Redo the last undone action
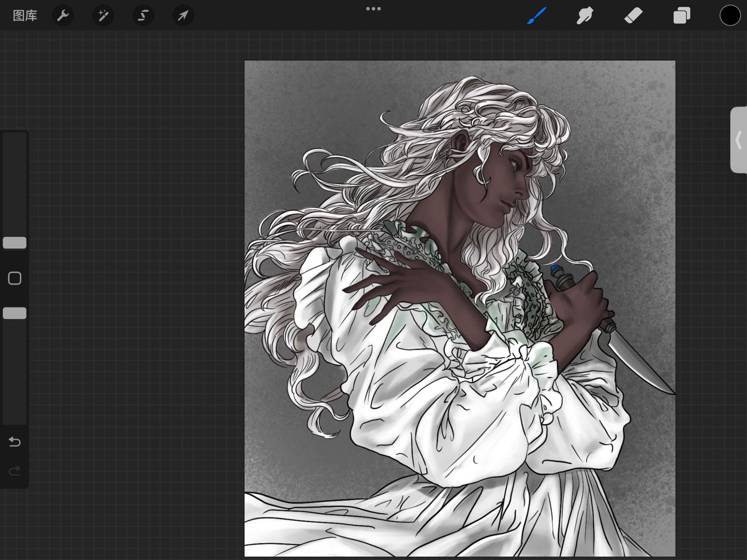 point(15,471)
